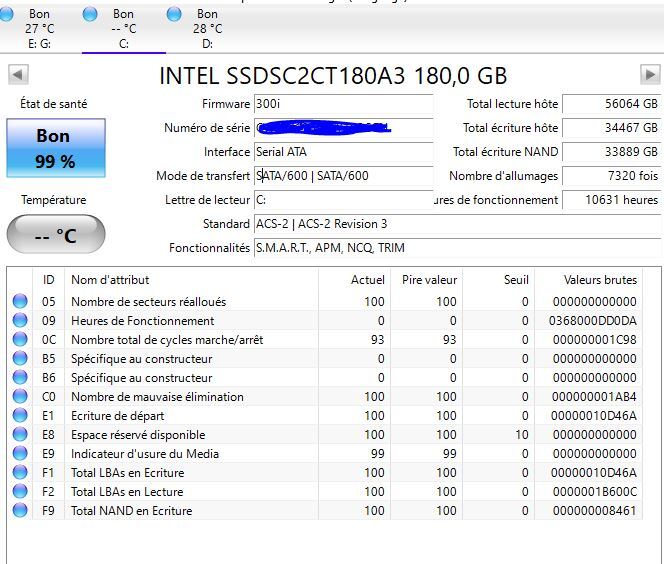The height and width of the screenshot is (564, 664).
Task: Click threshold value 10 for Espace réservé
Action: 522,434
